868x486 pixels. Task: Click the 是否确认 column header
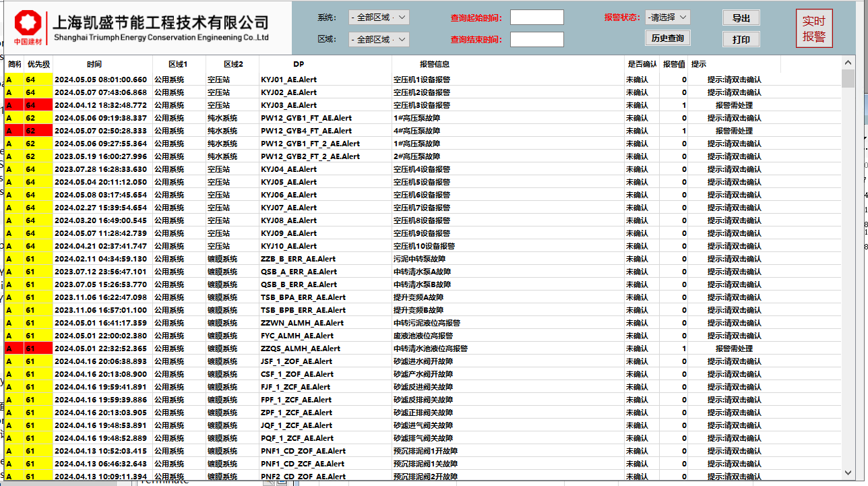(x=642, y=64)
